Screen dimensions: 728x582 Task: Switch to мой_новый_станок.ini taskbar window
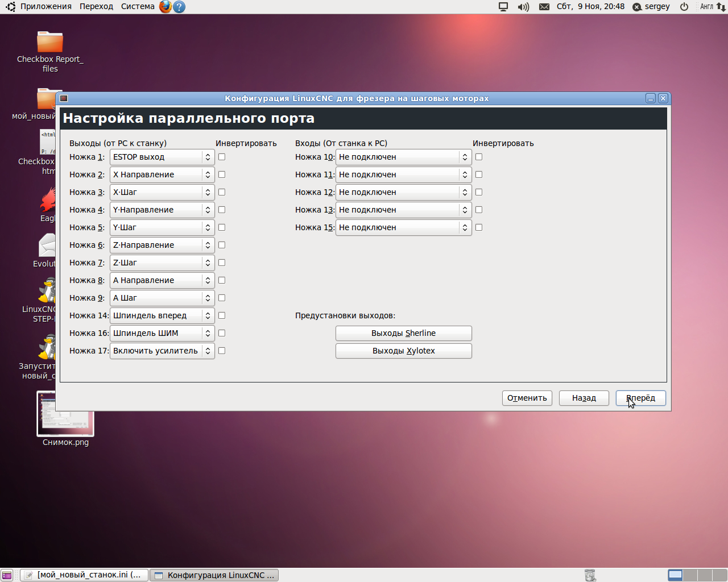coord(84,575)
